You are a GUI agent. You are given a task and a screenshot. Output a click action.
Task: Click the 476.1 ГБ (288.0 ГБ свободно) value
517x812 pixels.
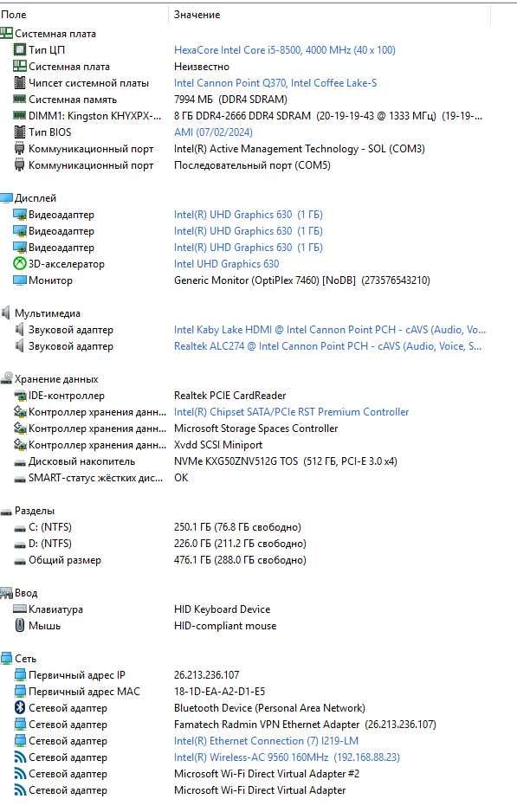240,560
